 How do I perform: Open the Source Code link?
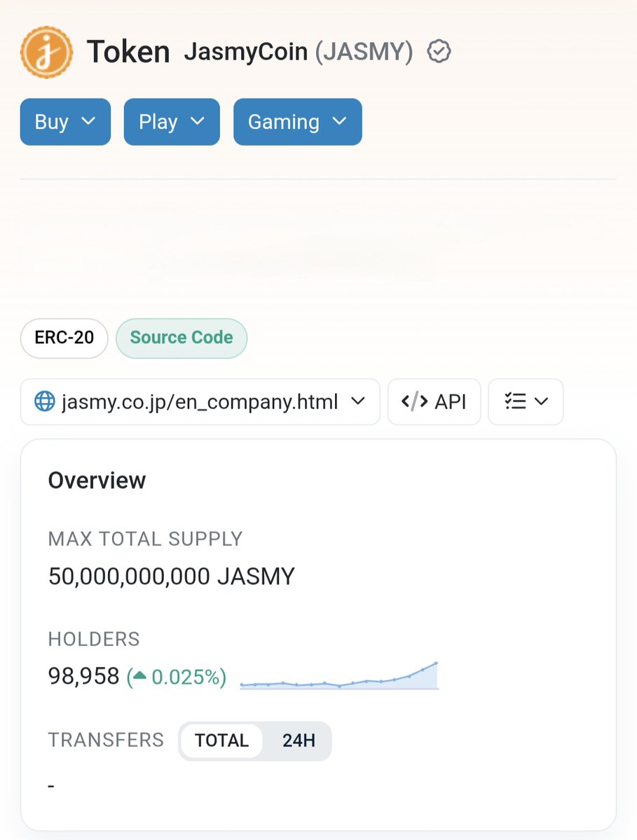pos(181,338)
